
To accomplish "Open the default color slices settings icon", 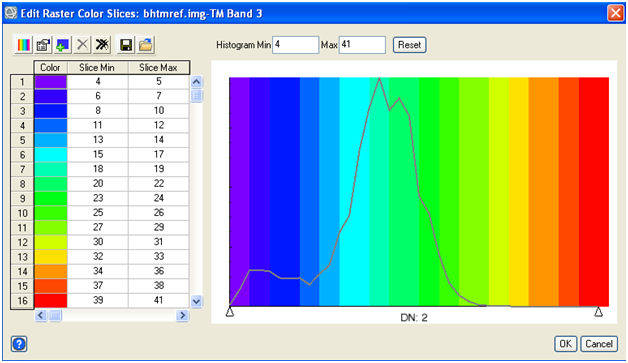I will pos(43,45).
